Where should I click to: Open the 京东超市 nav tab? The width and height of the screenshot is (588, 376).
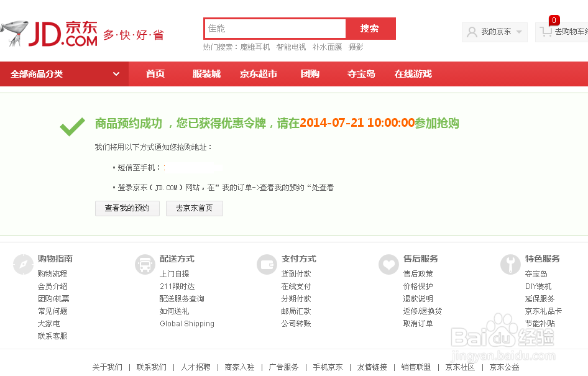coord(259,74)
